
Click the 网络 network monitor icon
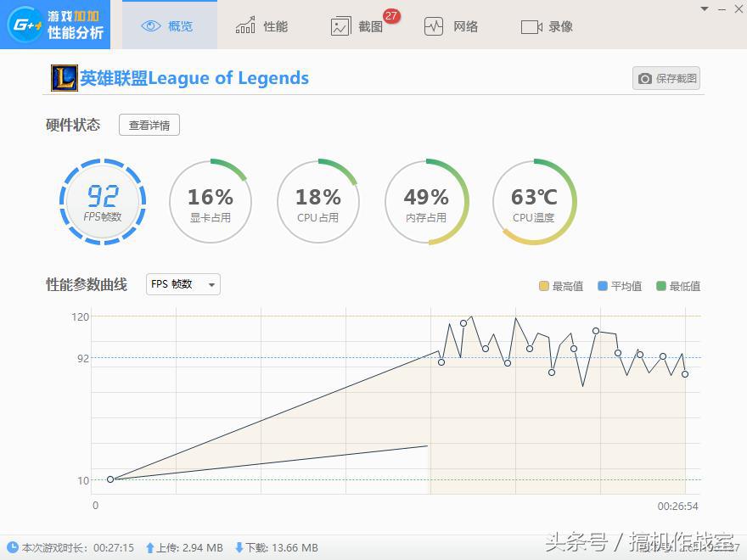[x=433, y=25]
